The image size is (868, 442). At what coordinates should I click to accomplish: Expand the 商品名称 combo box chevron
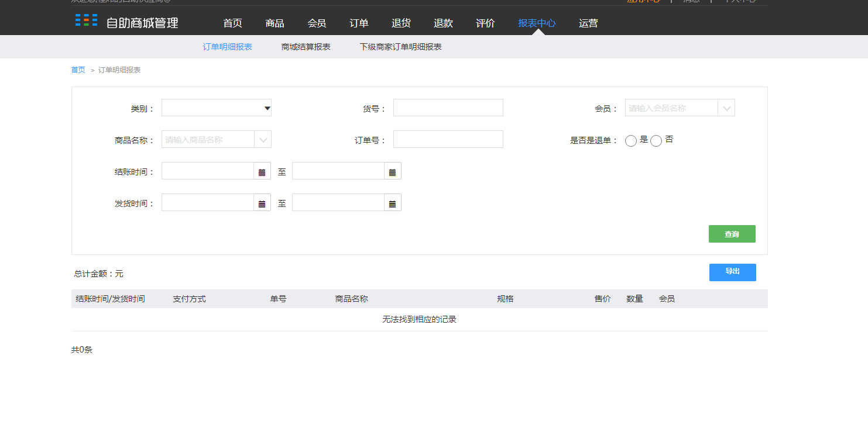[263, 140]
